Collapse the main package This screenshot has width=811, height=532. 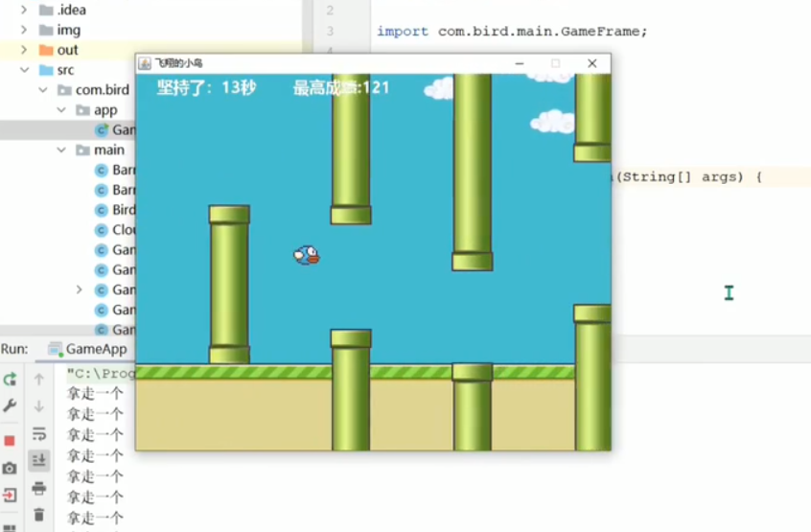pyautogui.click(x=61, y=150)
